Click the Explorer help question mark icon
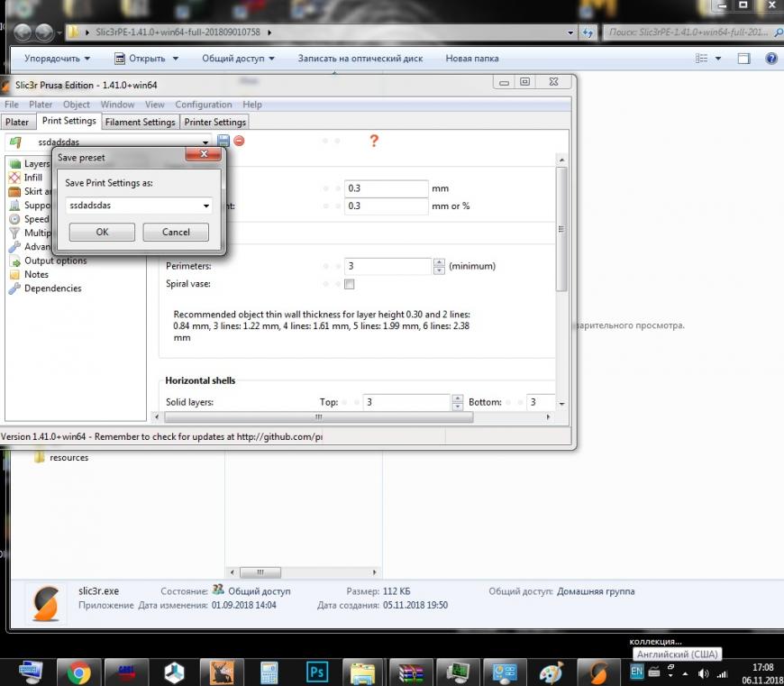The width and height of the screenshot is (784, 686). tap(771, 58)
